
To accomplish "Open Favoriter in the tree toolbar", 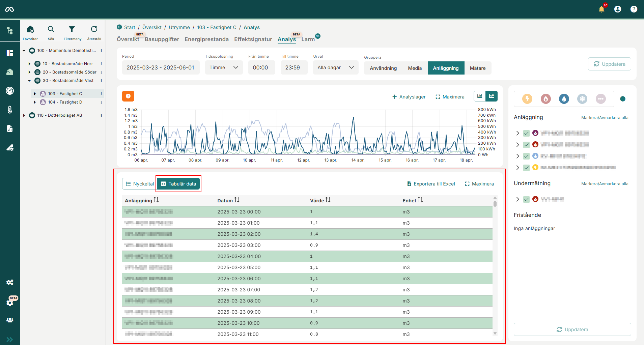I will pos(30,33).
